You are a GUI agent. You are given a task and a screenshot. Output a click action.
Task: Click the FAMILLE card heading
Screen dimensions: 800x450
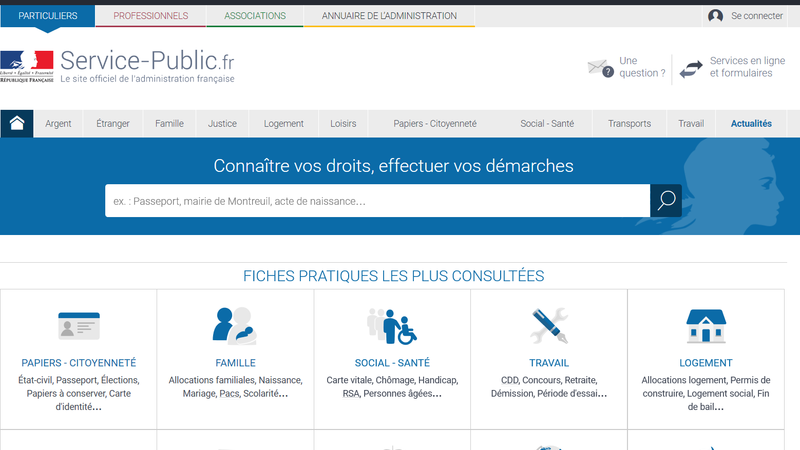click(x=235, y=363)
